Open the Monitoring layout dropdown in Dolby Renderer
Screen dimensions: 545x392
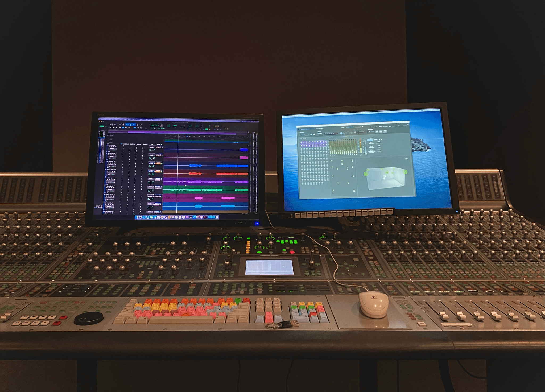(304, 135)
